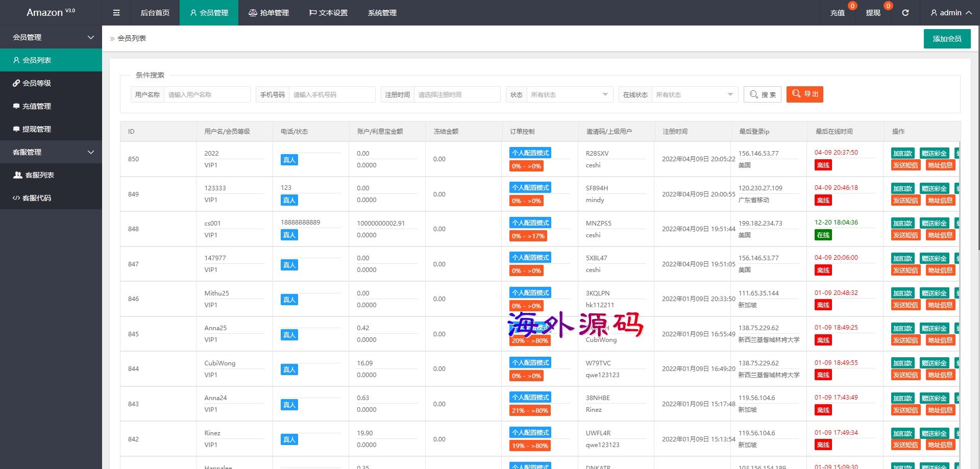Click 提现 in the top bar
The height and width of the screenshot is (469, 980).
(873, 13)
